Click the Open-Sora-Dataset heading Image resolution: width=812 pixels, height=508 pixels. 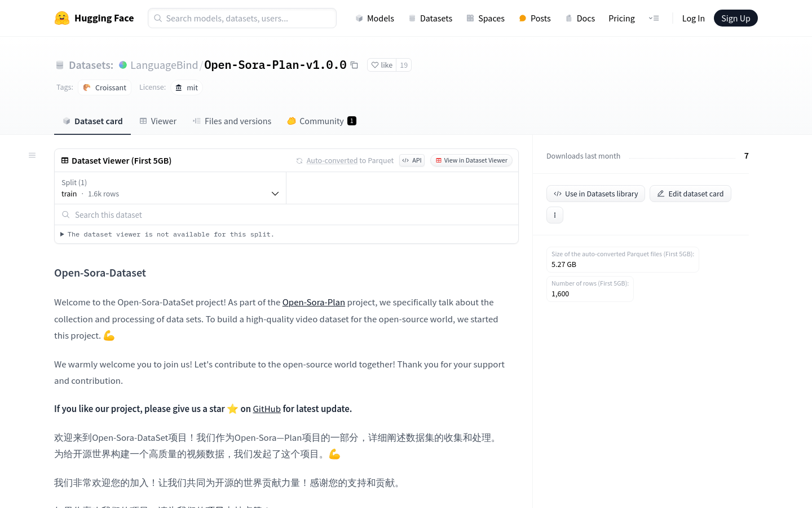pyautogui.click(x=100, y=273)
